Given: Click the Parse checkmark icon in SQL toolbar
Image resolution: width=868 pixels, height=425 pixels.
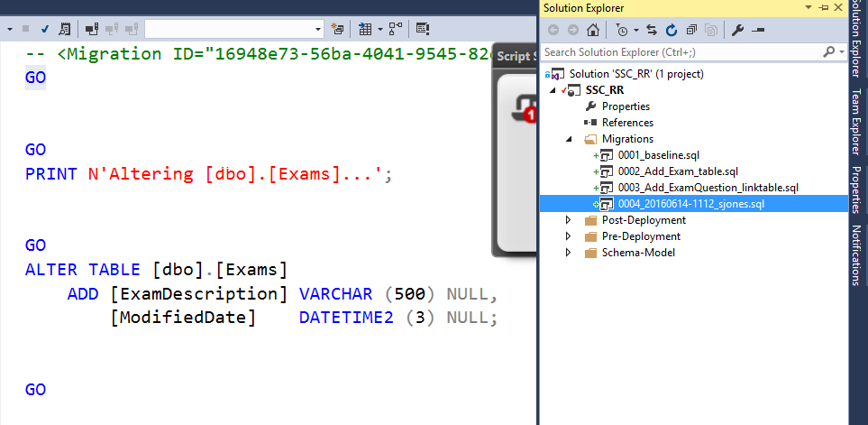Looking at the screenshot, I should [x=43, y=29].
